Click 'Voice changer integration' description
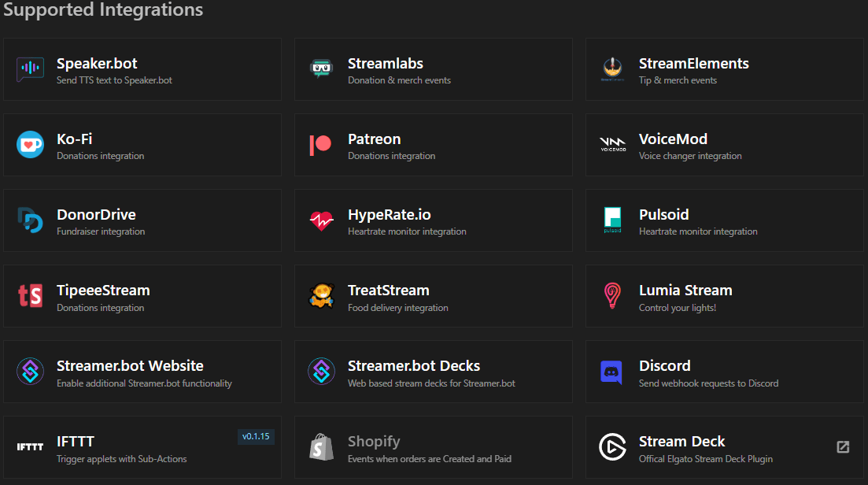The width and height of the screenshot is (868, 485). click(689, 156)
